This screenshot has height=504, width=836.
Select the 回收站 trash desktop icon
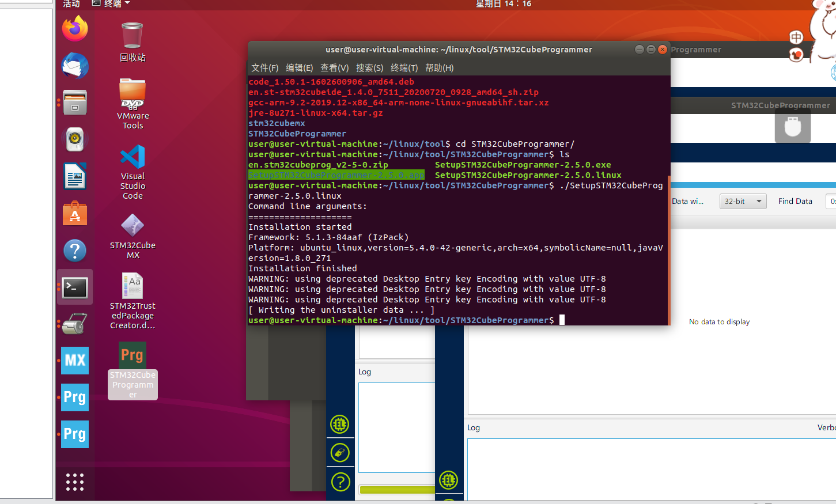pyautogui.click(x=133, y=42)
